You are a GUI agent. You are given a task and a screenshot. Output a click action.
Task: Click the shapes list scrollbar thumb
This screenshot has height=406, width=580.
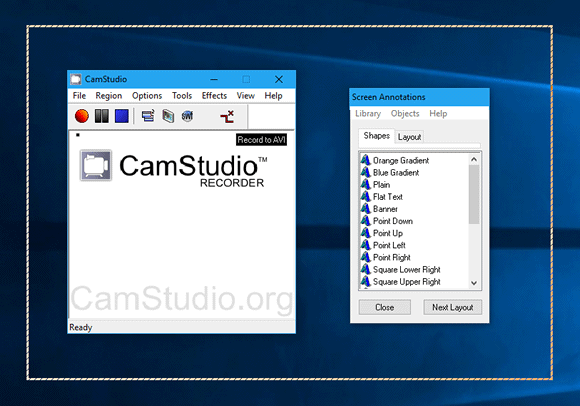click(x=474, y=194)
